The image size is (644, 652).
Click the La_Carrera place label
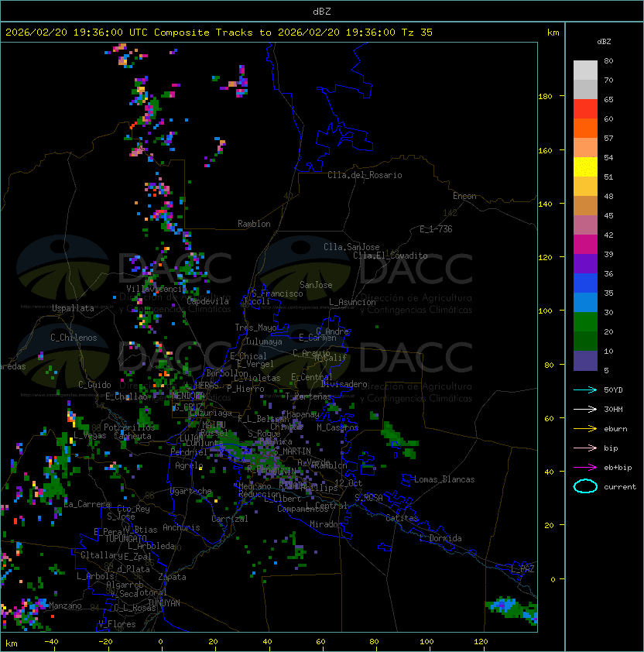(x=87, y=504)
